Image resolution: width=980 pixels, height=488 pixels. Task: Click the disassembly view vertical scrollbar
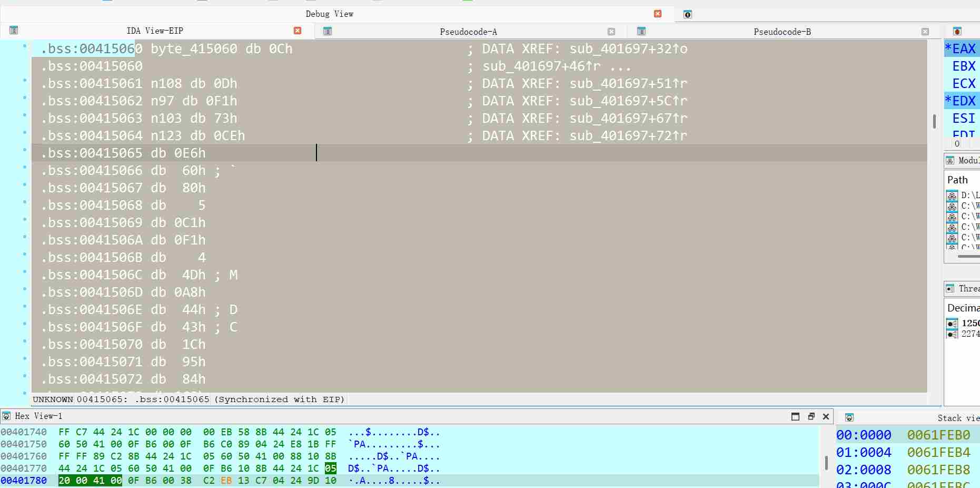coord(934,122)
